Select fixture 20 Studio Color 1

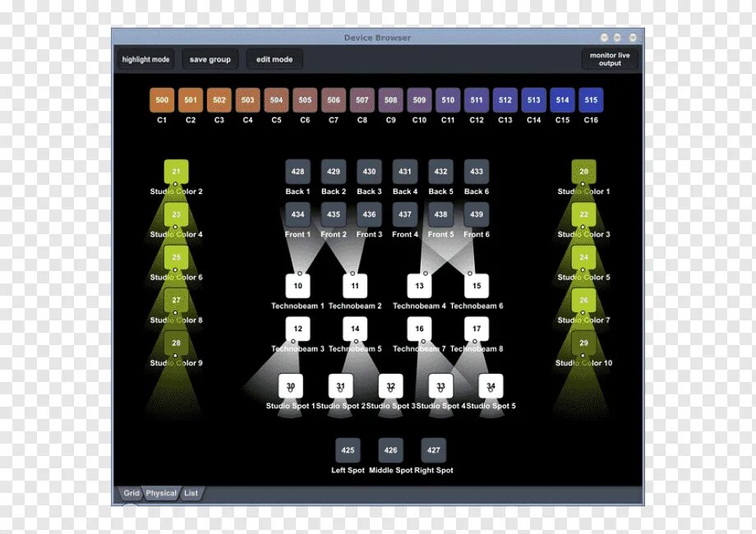[x=584, y=172]
